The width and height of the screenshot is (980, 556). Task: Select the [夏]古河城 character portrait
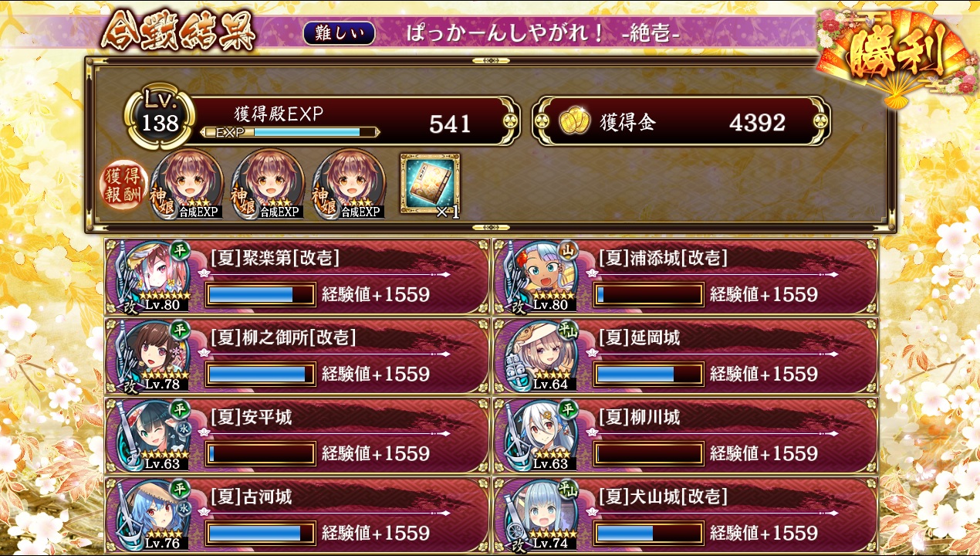coord(154,514)
